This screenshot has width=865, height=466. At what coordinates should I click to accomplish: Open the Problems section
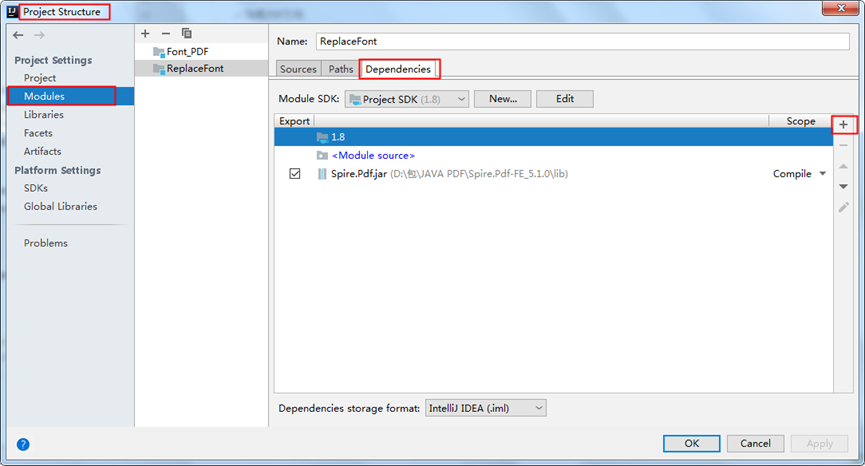(x=46, y=244)
